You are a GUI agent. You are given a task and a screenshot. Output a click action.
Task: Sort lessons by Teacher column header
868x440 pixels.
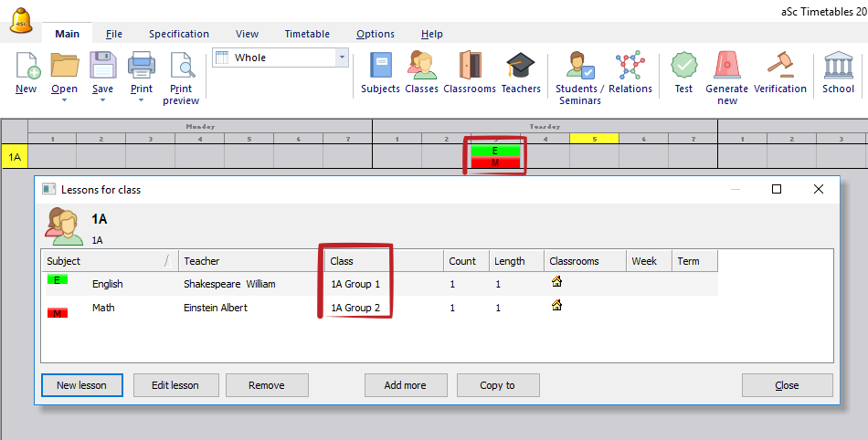[x=250, y=261]
